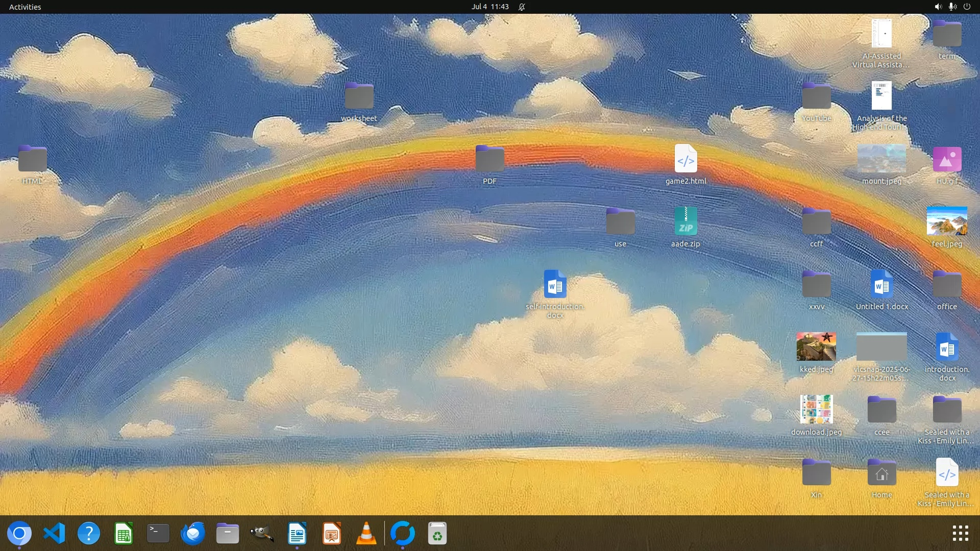Screen dimensions: 980x551
Task: Open Thunderbird mail in the dock
Action: tap(192, 534)
